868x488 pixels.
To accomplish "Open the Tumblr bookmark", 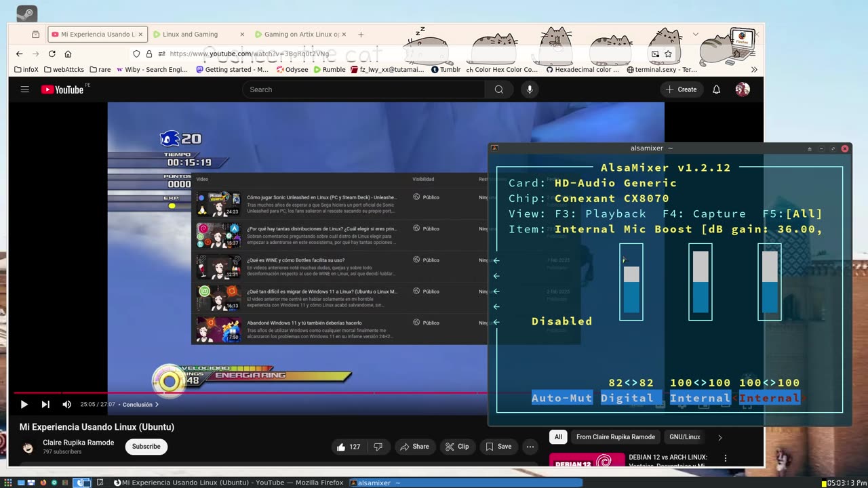I will click(x=446, y=69).
